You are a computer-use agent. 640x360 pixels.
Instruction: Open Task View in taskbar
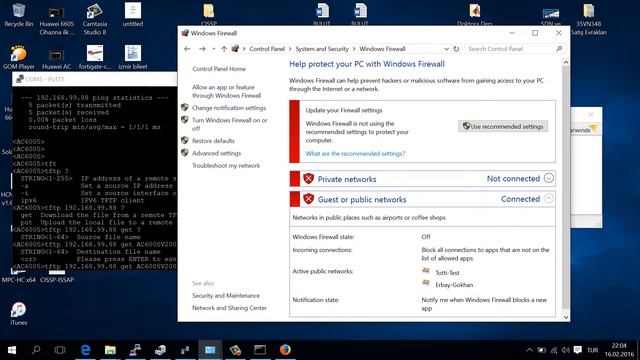60,350
